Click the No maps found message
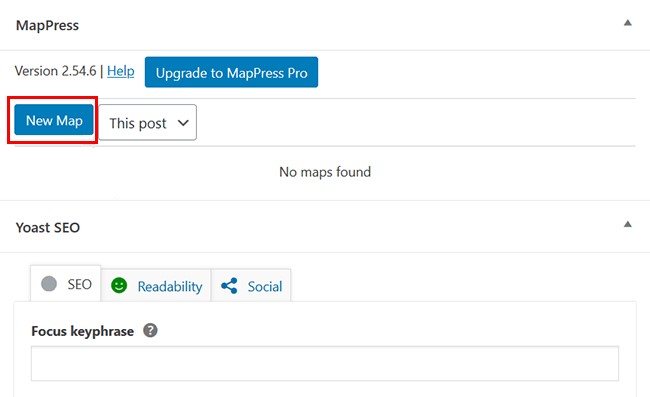650x397 pixels. click(325, 172)
